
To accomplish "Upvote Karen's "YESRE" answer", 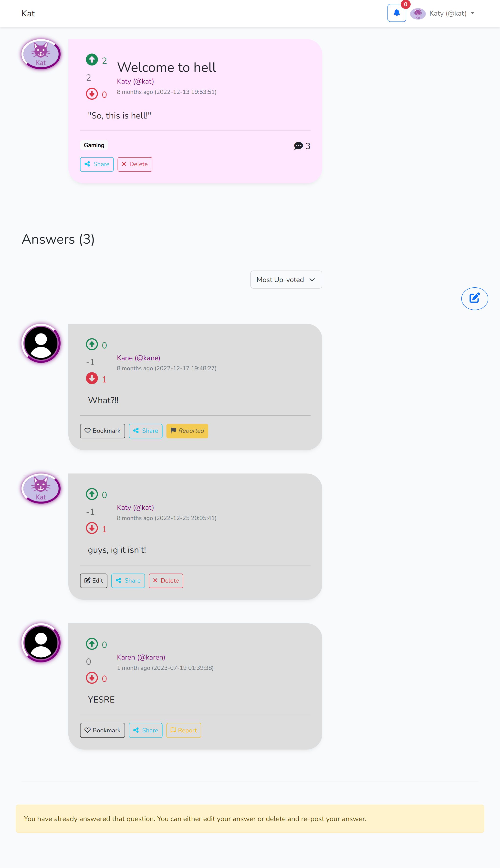I will tap(92, 644).
